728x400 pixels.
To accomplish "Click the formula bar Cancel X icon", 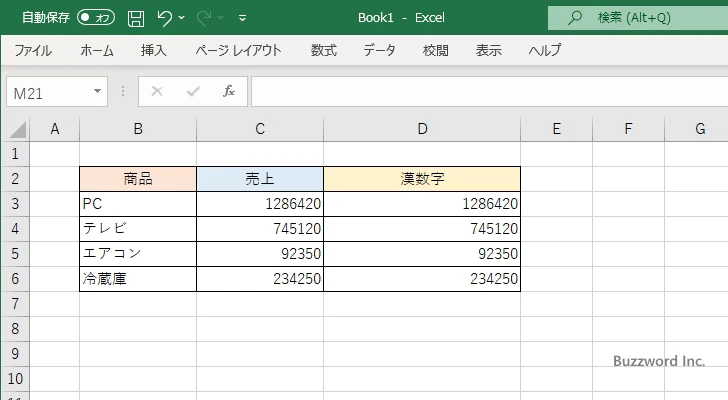I will [x=157, y=91].
